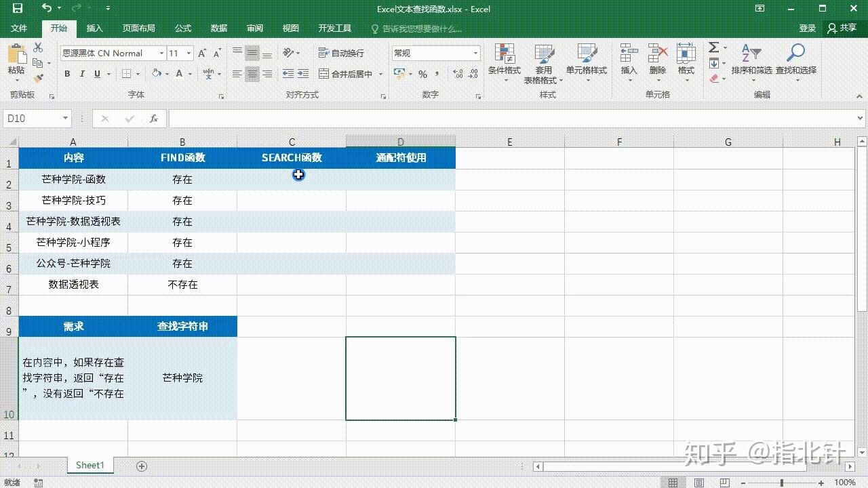Click the 登录 (Sign in) link
This screenshot has width=868, height=488.
click(x=807, y=28)
